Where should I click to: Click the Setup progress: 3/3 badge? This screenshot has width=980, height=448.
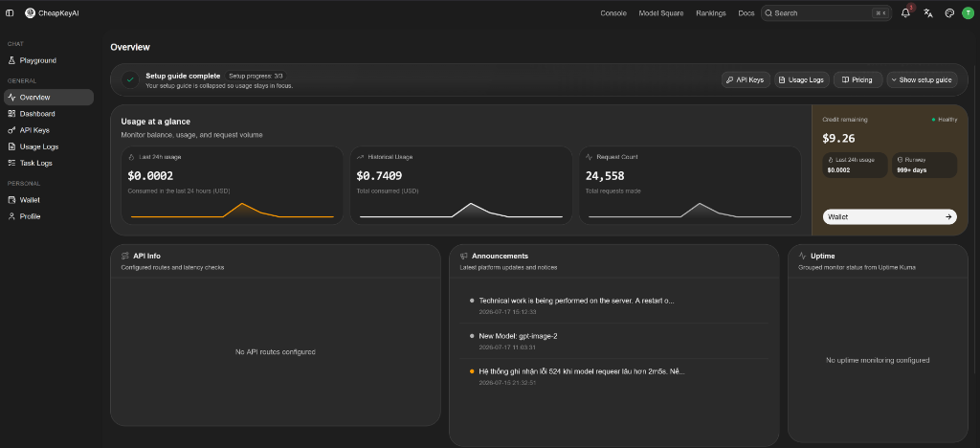(x=256, y=76)
